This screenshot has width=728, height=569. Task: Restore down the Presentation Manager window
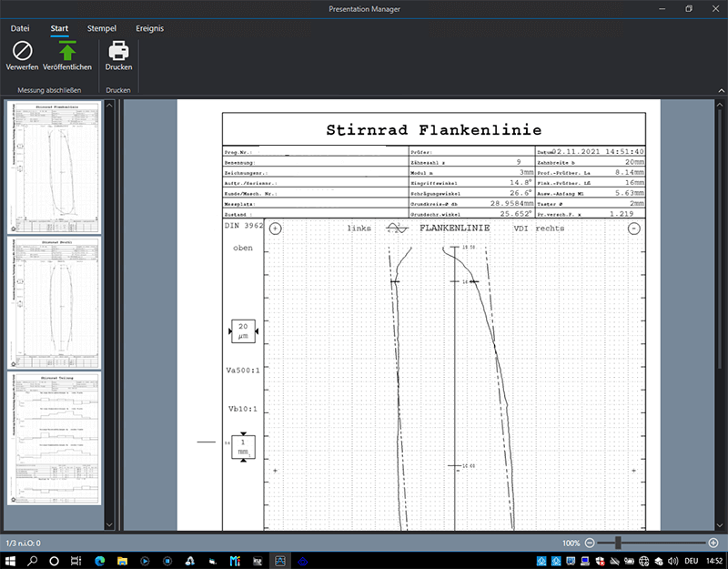[x=689, y=9]
